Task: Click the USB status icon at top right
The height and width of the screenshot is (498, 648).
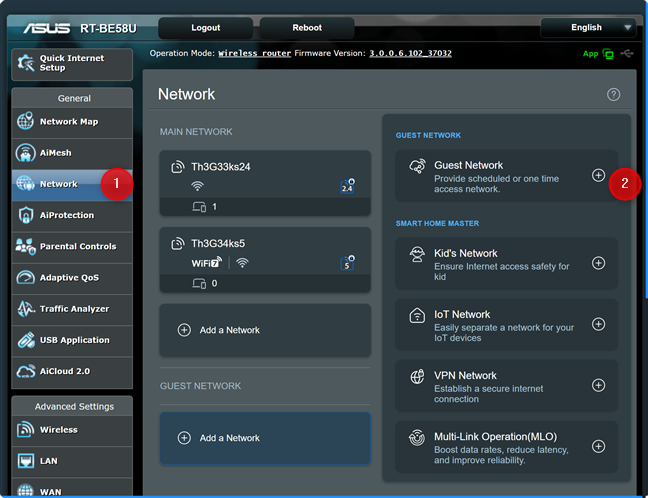Action: click(627, 53)
